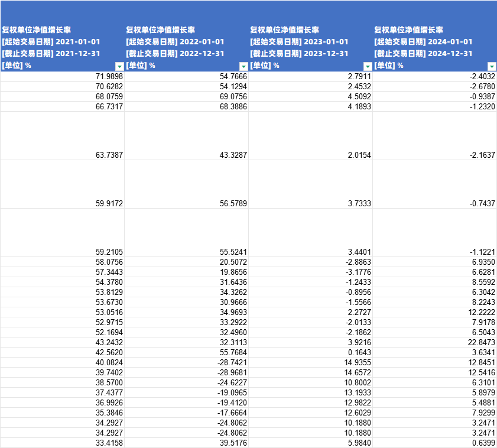Select cell with value 35.3846
This screenshot has height=448, width=497.
[63, 413]
